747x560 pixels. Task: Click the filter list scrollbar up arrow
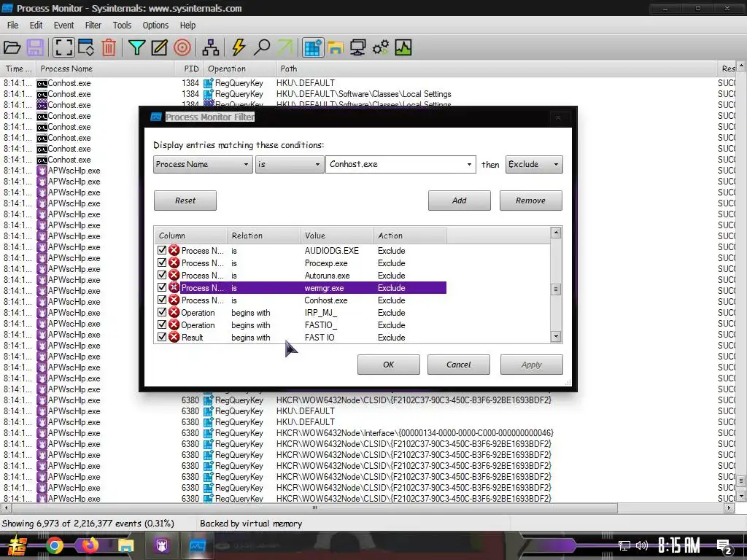(555, 233)
